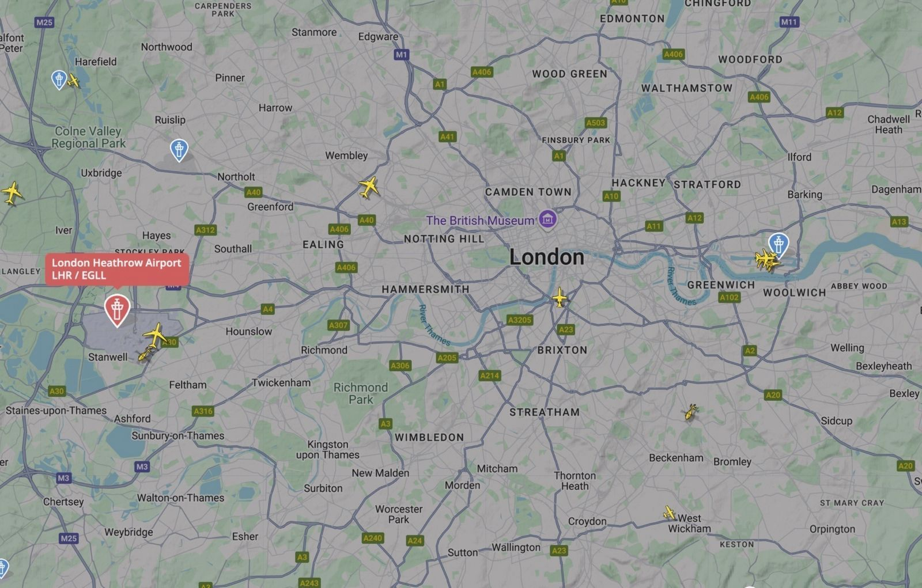Click the Richmond Park map label
The image size is (922, 588).
pyautogui.click(x=361, y=393)
